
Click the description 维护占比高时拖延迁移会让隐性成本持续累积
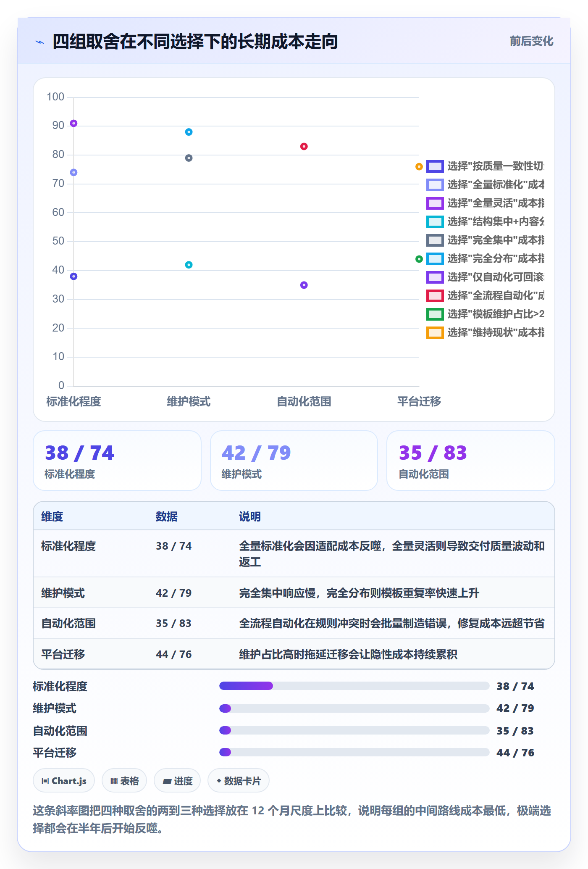(x=348, y=654)
